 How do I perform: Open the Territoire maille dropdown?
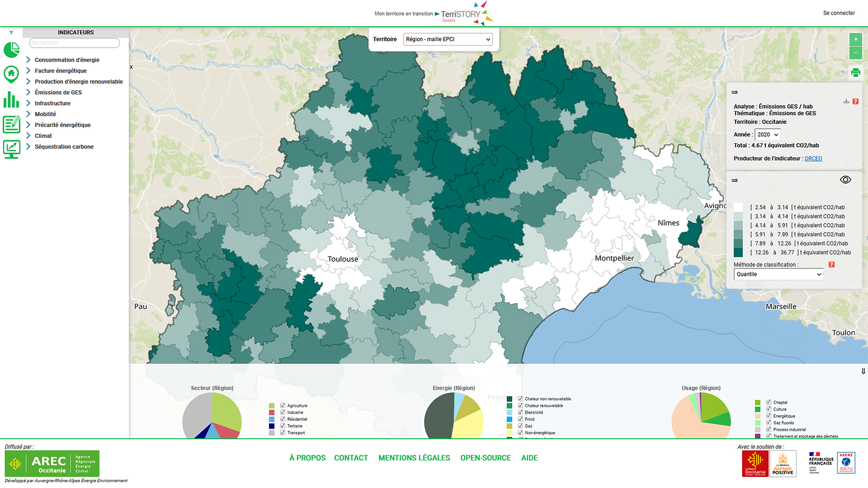(x=448, y=39)
